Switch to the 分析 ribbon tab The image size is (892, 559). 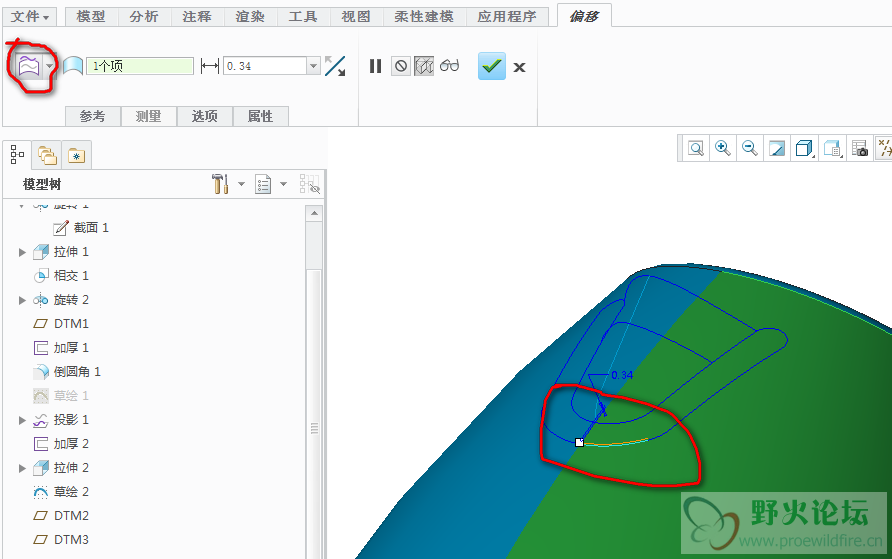click(144, 16)
